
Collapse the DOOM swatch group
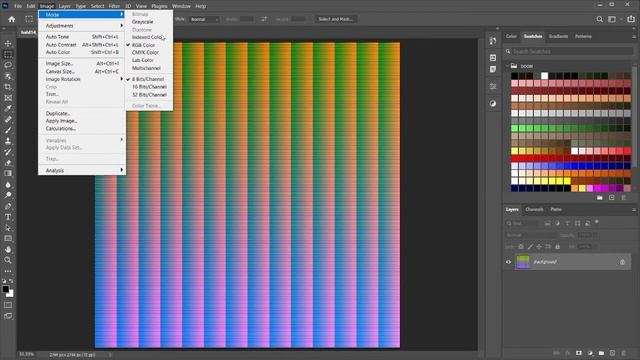[508, 66]
